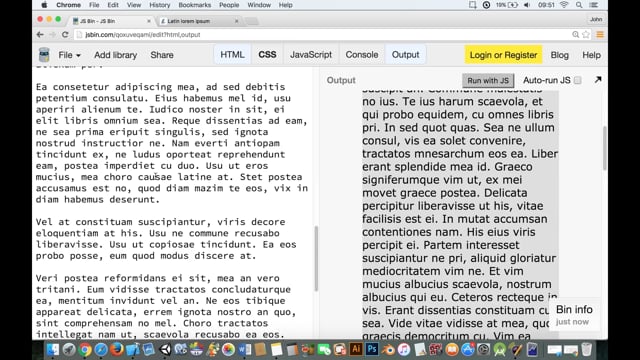640x360 pixels.
Task: Launch Google Chrome from the dock
Action: coord(85,350)
